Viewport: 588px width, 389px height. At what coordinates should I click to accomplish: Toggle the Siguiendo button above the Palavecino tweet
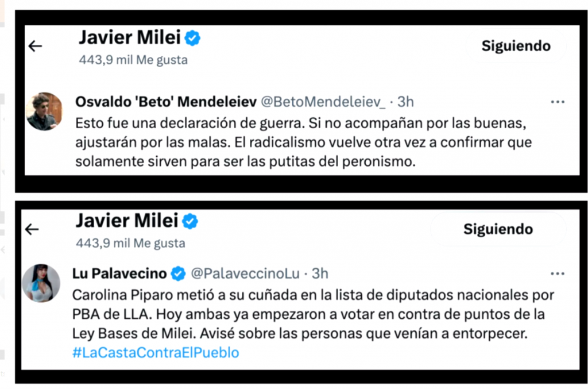tap(498, 229)
